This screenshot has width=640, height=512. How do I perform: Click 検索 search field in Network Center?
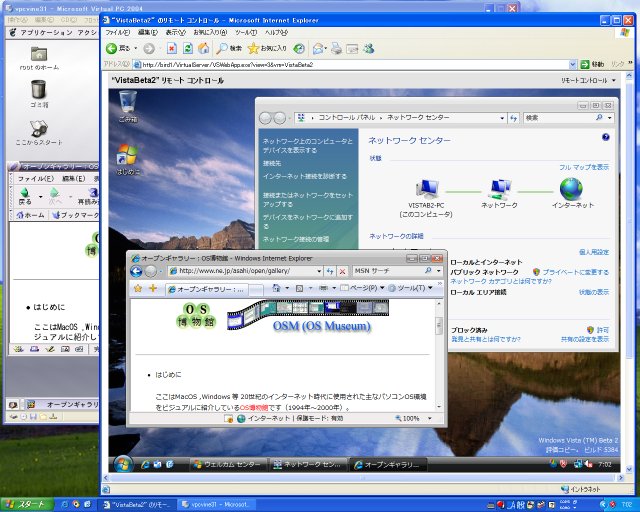(558, 118)
